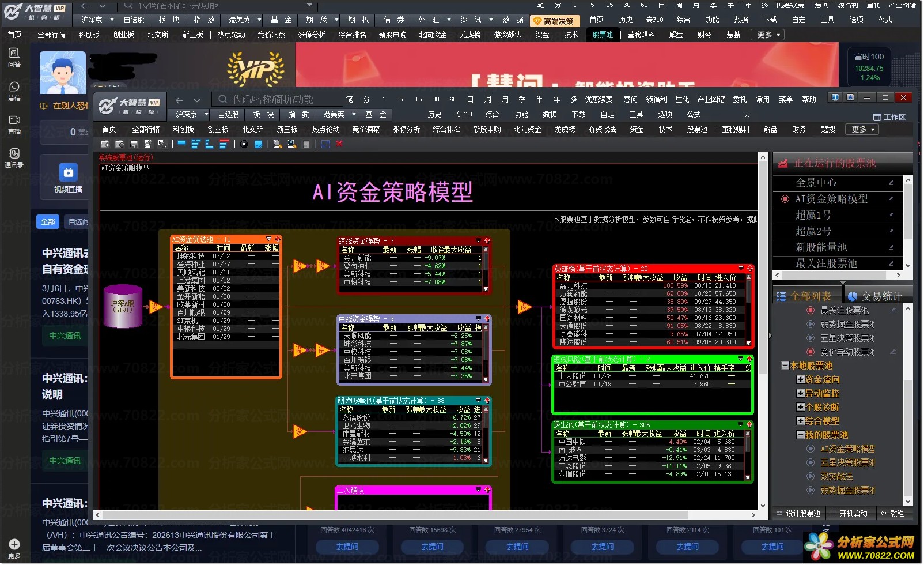Toggle the 最关注股票池 run indicator in list

pos(811,310)
